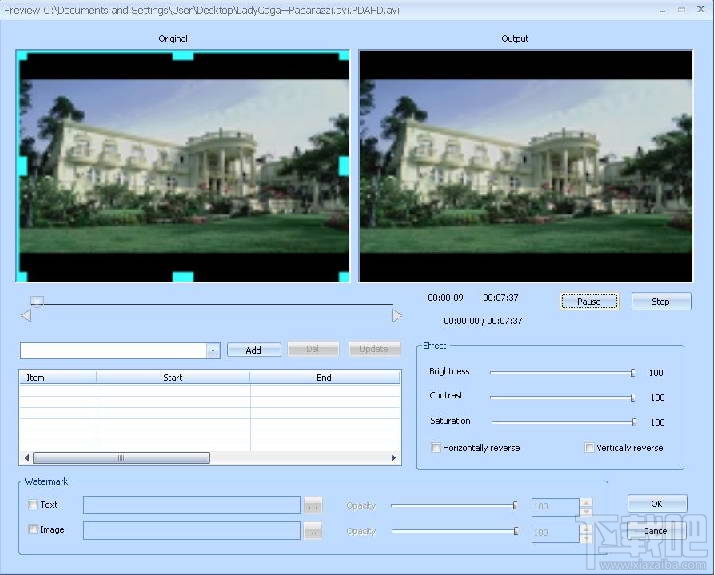Screen dimensions: 715x575
Task: Click the bottom-center crop handle on Original preview
Action: [x=182, y=277]
